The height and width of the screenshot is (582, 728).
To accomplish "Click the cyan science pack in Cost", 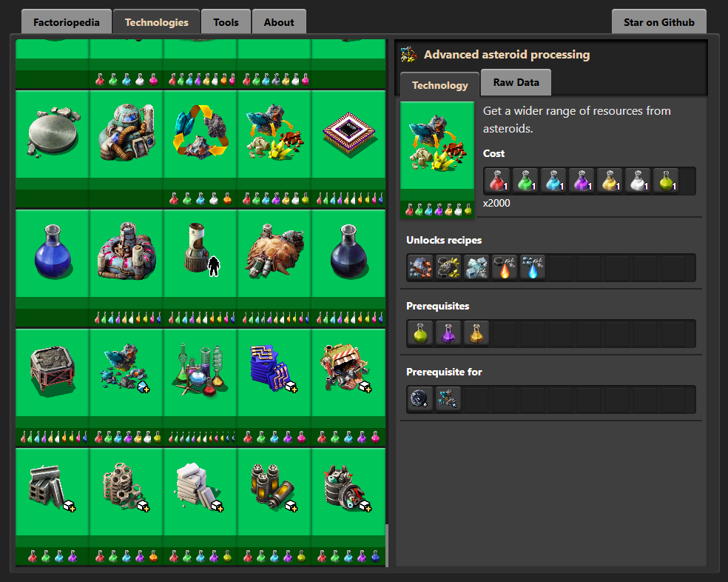I will [x=554, y=181].
